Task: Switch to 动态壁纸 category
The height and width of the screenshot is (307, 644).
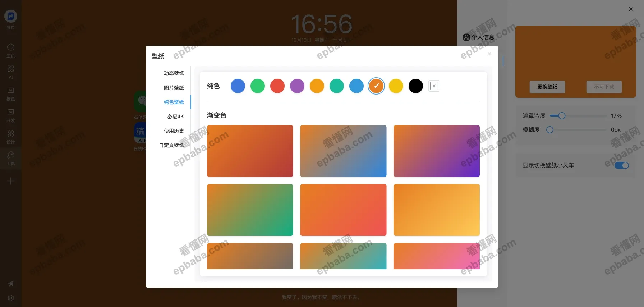Action: [x=174, y=73]
